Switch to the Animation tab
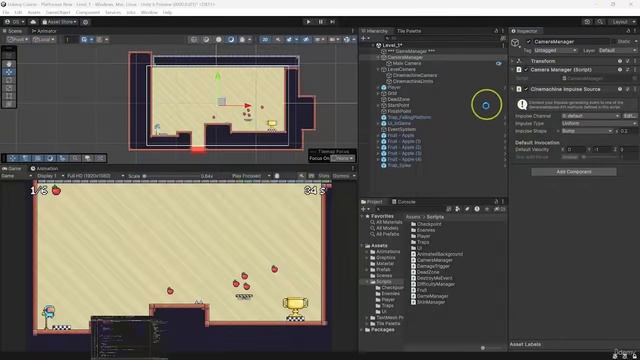Image resolution: width=640 pixels, height=360 pixels. (44, 169)
